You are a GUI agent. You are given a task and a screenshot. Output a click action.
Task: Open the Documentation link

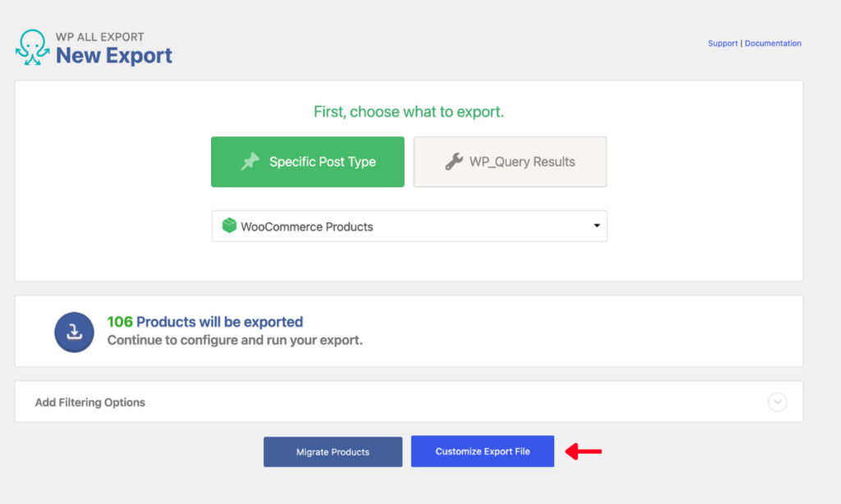773,44
